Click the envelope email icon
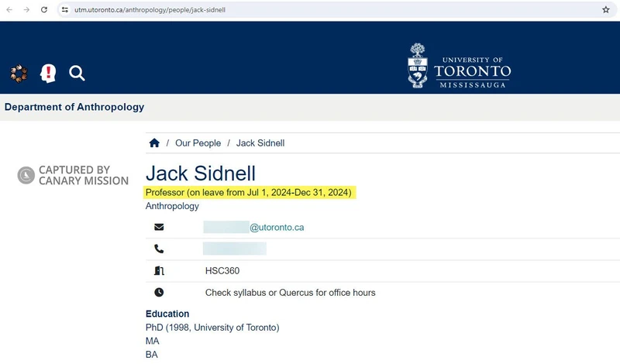The image size is (620, 364). pyautogui.click(x=159, y=227)
